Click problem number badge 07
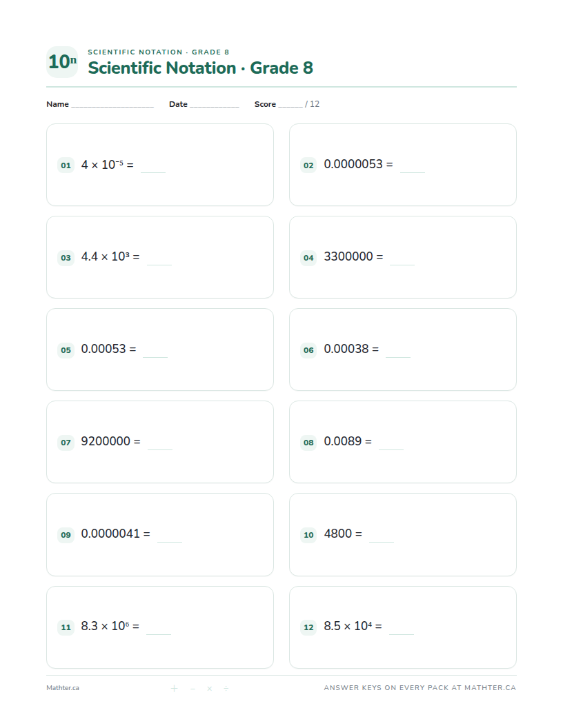 click(x=66, y=443)
